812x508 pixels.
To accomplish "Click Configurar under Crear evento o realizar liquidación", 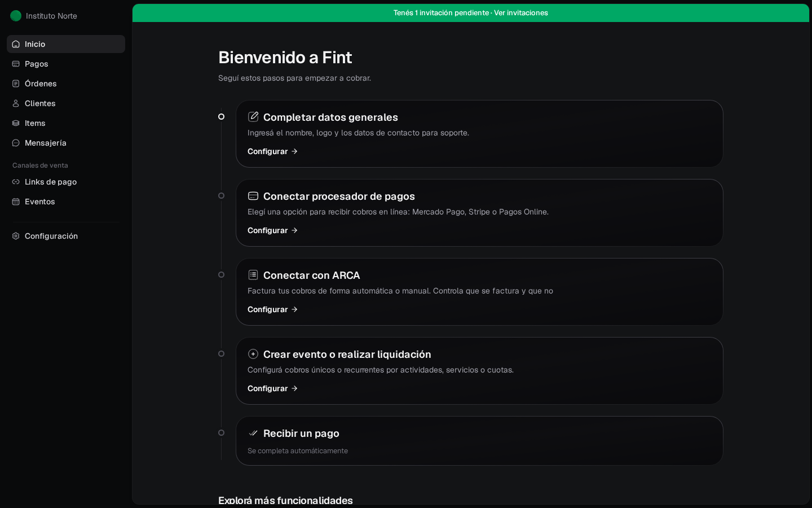I will [x=272, y=388].
